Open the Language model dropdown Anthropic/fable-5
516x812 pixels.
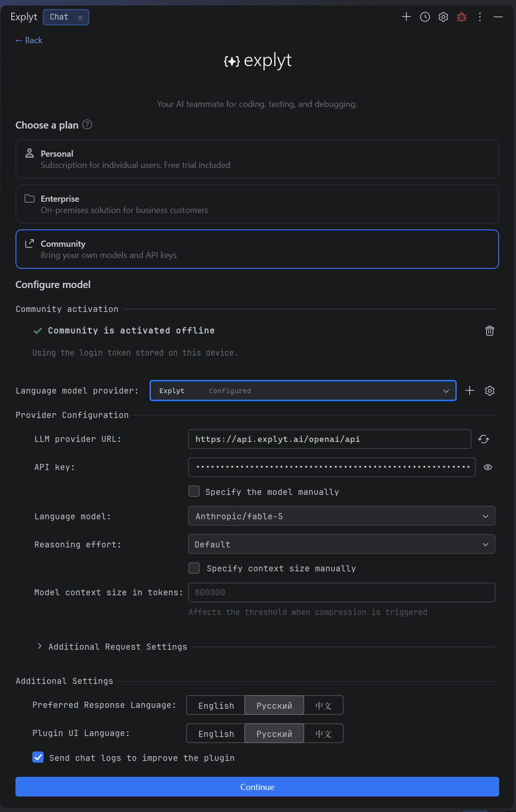click(x=342, y=516)
